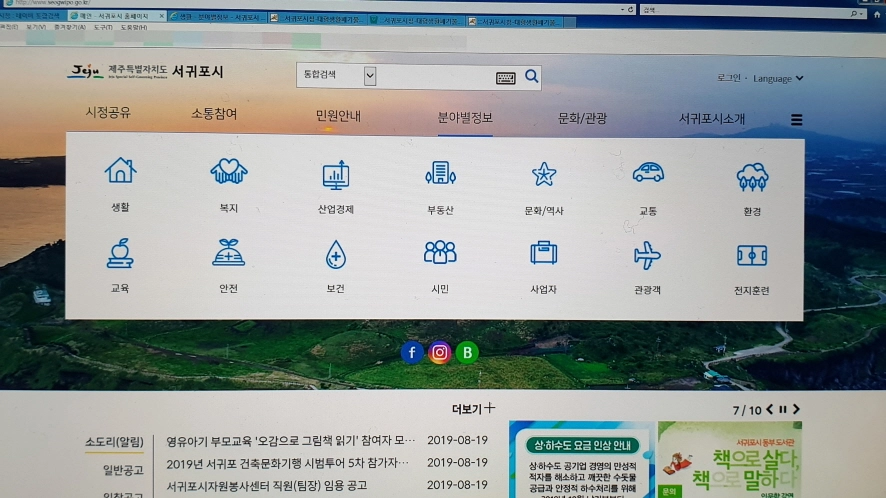The width and height of the screenshot is (886, 498).
Task: Show the previous banner slide
Action: 770,409
